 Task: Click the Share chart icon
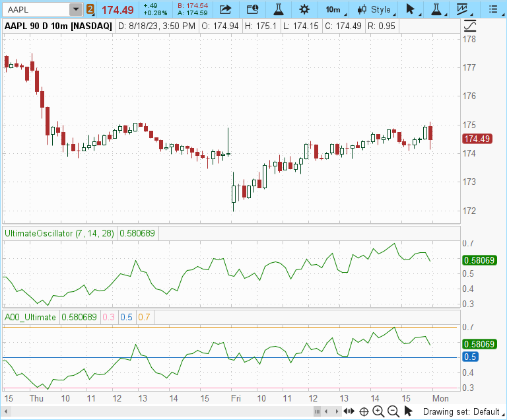click(225, 10)
